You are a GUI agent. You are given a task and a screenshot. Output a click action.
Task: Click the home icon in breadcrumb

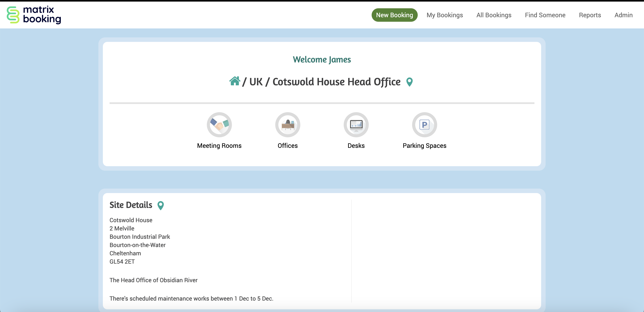point(235,81)
